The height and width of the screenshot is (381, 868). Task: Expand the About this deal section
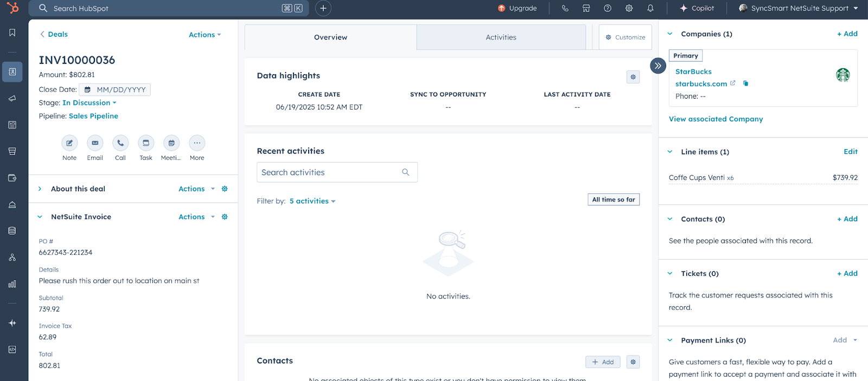(40, 189)
